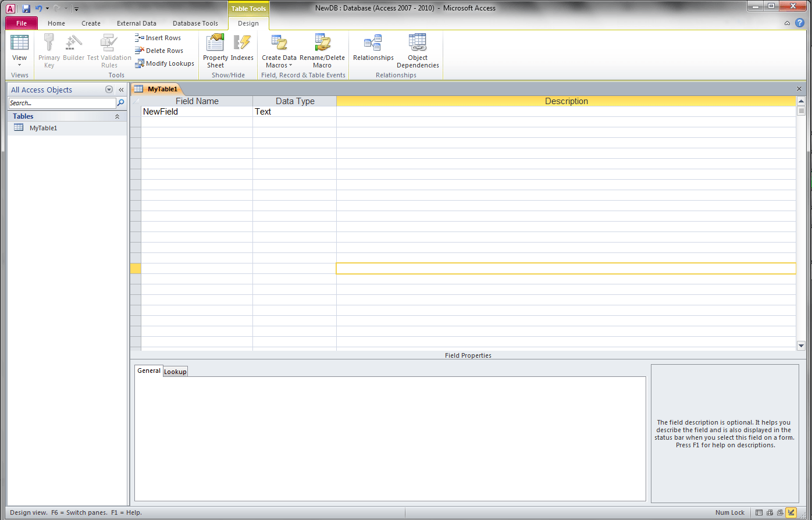Click the search magnifier icon
This screenshot has height=520, width=812.
point(121,103)
